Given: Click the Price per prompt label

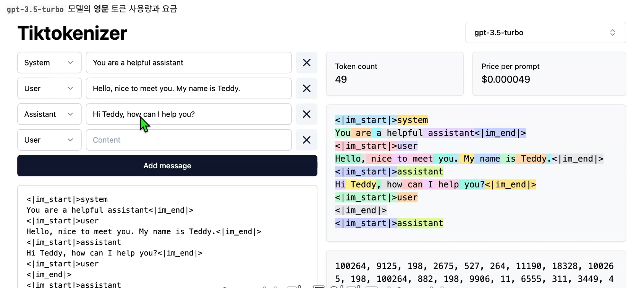Looking at the screenshot, I should (510, 67).
